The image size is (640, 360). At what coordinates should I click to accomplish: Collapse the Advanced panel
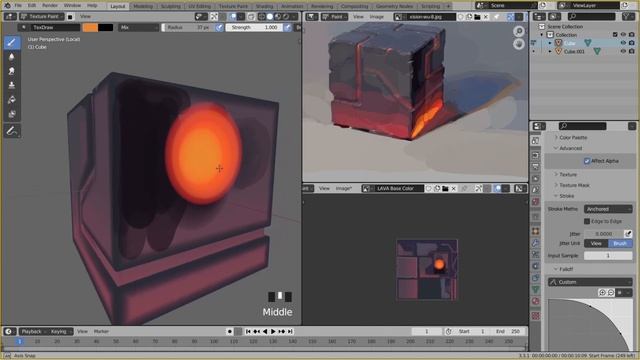(570, 148)
